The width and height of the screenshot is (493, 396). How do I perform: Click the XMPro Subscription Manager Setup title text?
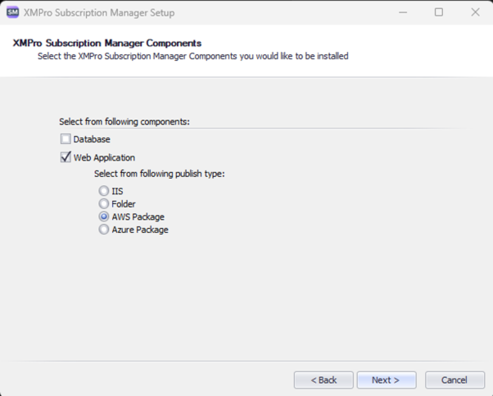point(99,13)
